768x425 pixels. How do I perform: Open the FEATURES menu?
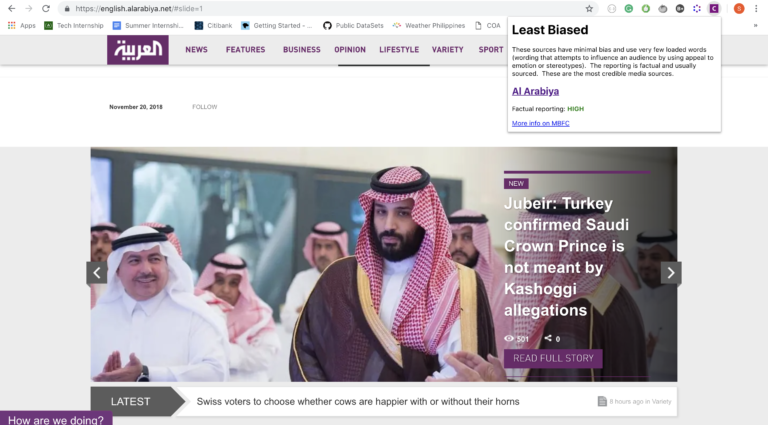tap(245, 49)
